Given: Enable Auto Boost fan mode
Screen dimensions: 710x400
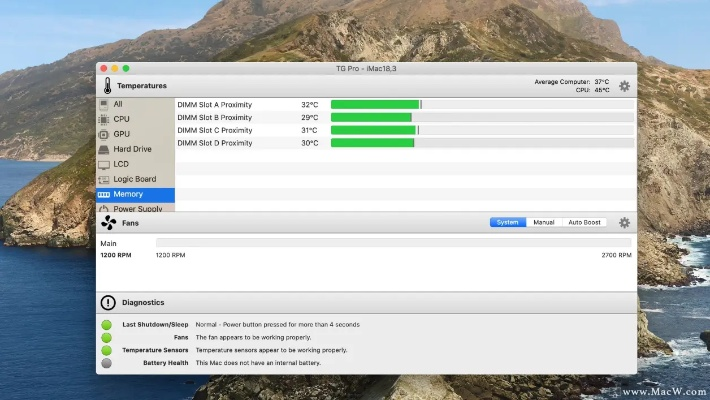Looking at the screenshot, I should 585,222.
